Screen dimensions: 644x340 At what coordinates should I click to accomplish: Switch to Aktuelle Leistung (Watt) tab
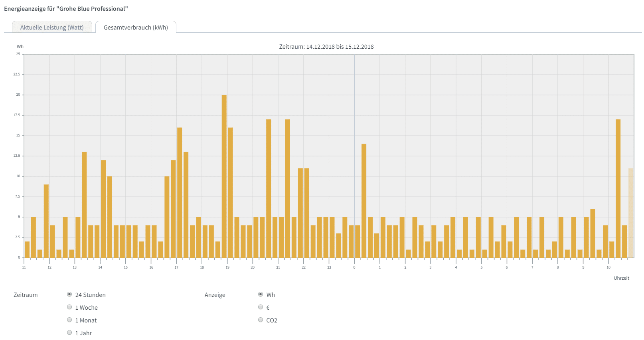coord(52,27)
